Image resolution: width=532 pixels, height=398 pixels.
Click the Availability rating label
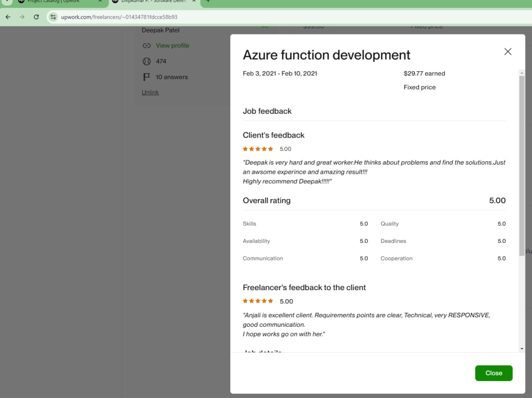[x=256, y=241]
